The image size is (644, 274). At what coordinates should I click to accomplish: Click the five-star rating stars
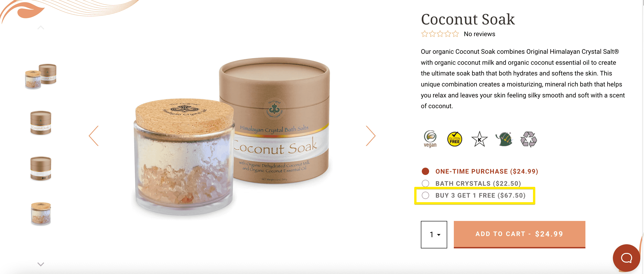(440, 34)
